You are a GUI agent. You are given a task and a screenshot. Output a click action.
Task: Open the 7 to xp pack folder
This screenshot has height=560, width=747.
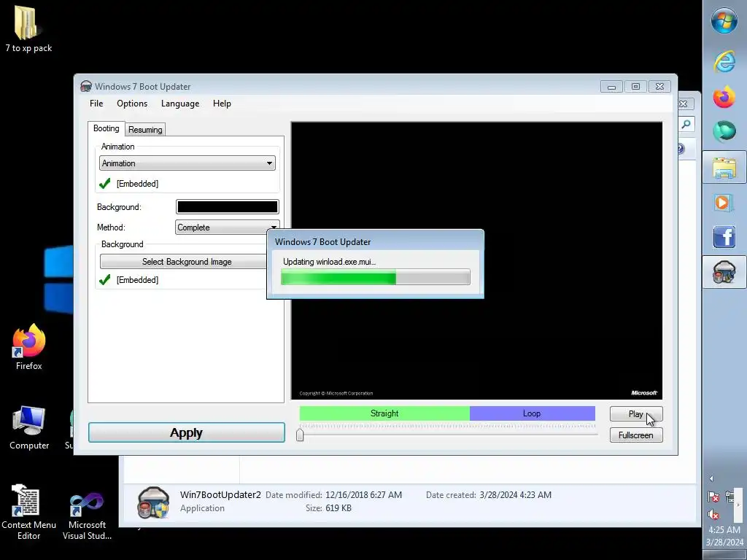click(28, 28)
